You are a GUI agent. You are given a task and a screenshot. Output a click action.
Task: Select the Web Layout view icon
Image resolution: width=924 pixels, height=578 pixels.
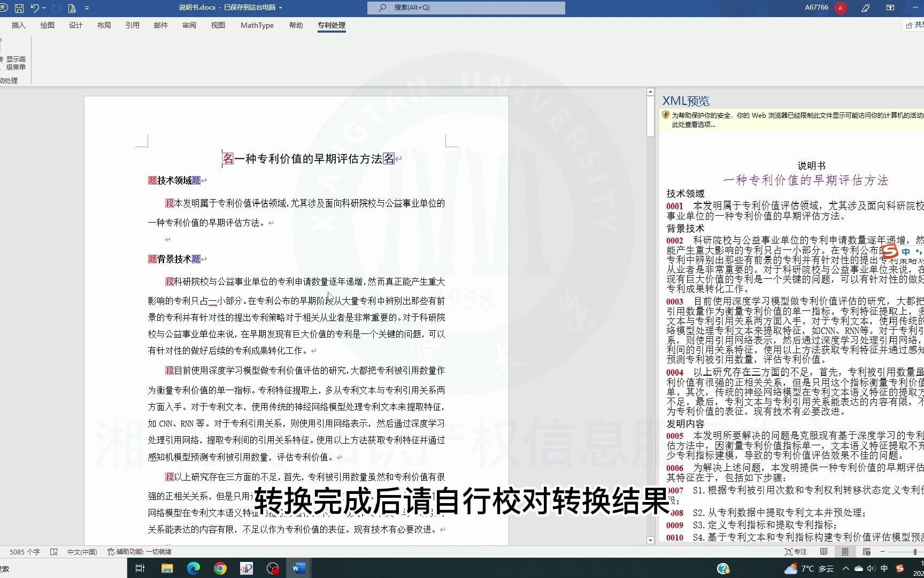(x=866, y=552)
